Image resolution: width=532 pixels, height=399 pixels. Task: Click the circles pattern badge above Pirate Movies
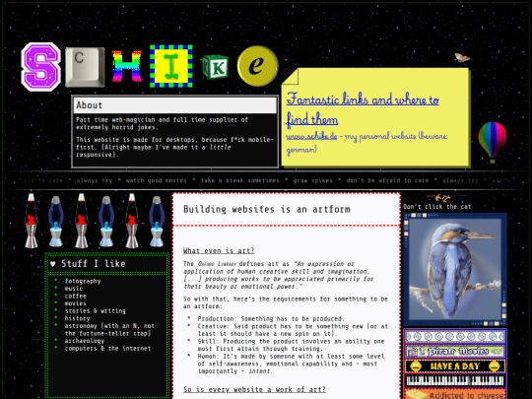pyautogui.click(x=454, y=337)
